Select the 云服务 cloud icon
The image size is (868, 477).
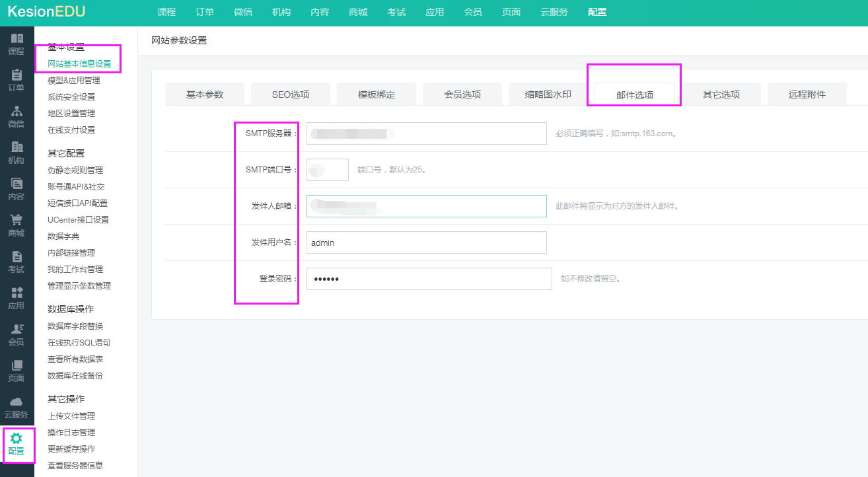[x=17, y=402]
